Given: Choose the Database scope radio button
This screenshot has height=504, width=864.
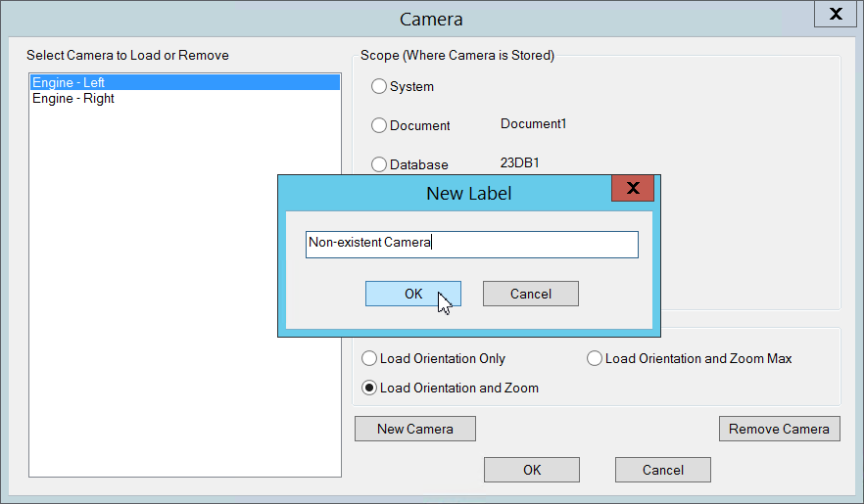Looking at the screenshot, I should 379,164.
